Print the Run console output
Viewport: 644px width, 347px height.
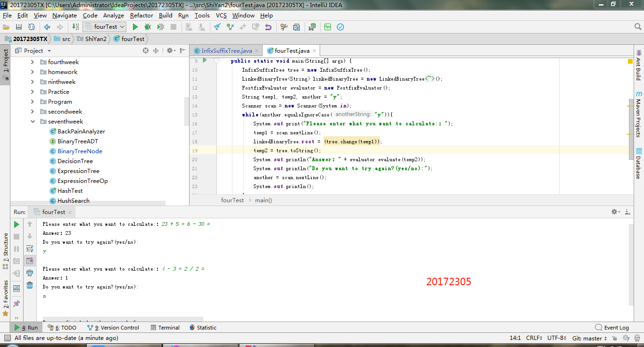coord(30,273)
